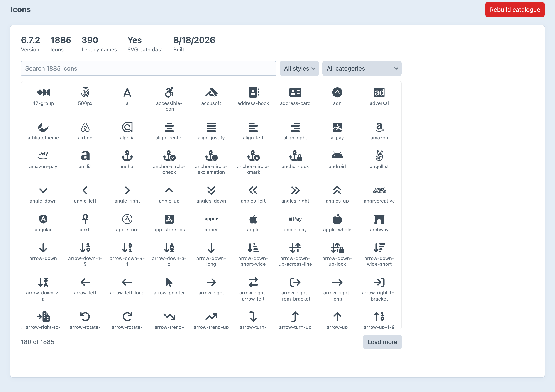This screenshot has height=392, width=555.
Task: Pick the arrow-down-up-lock icon
Action: click(x=337, y=248)
